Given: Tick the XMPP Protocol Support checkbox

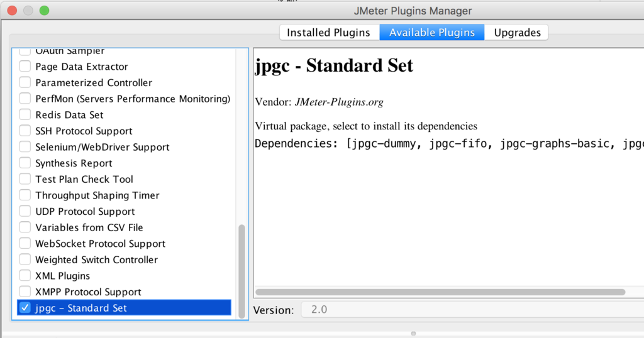Looking at the screenshot, I should 25,292.
